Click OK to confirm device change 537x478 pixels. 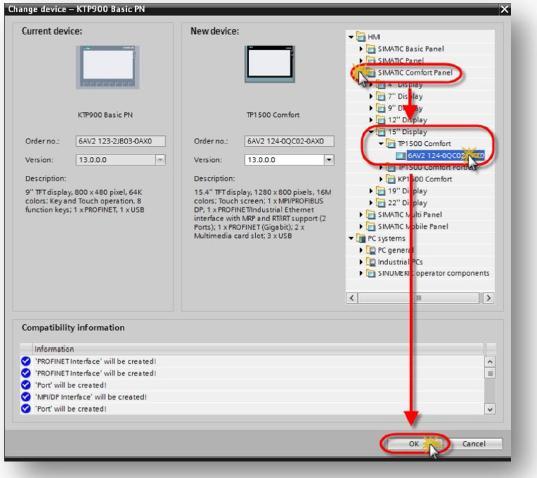point(414,443)
